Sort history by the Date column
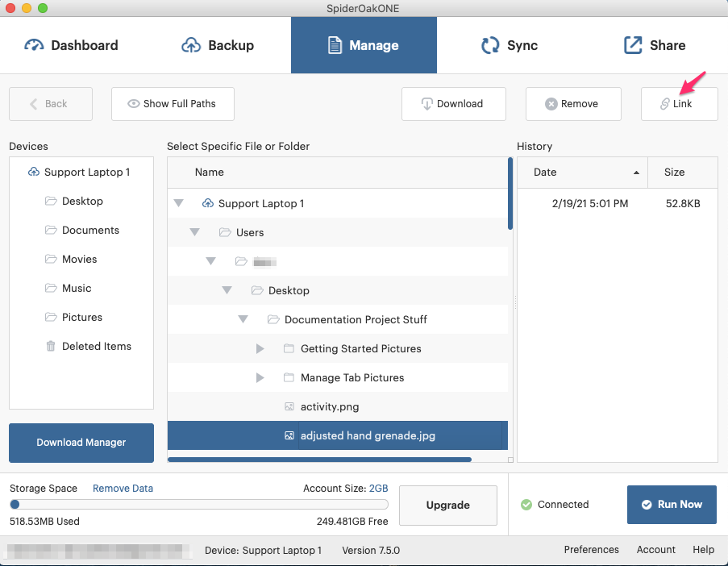This screenshot has height=566, width=728. [582, 173]
